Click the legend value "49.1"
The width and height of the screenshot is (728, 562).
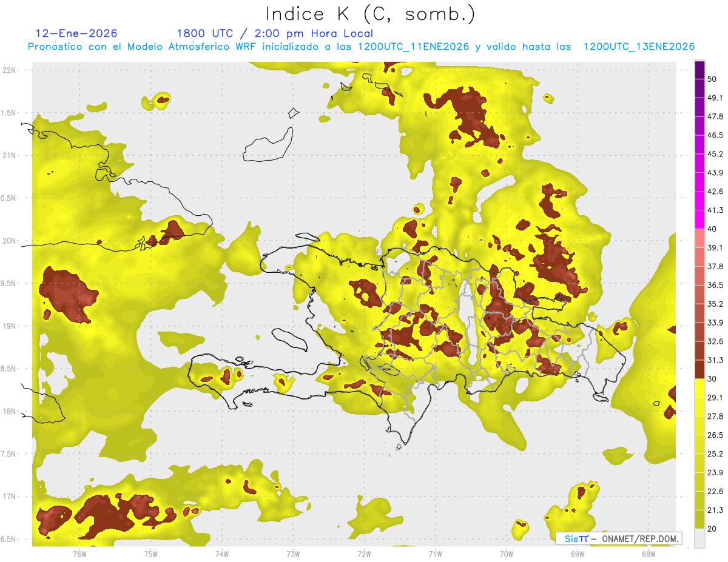[715, 98]
